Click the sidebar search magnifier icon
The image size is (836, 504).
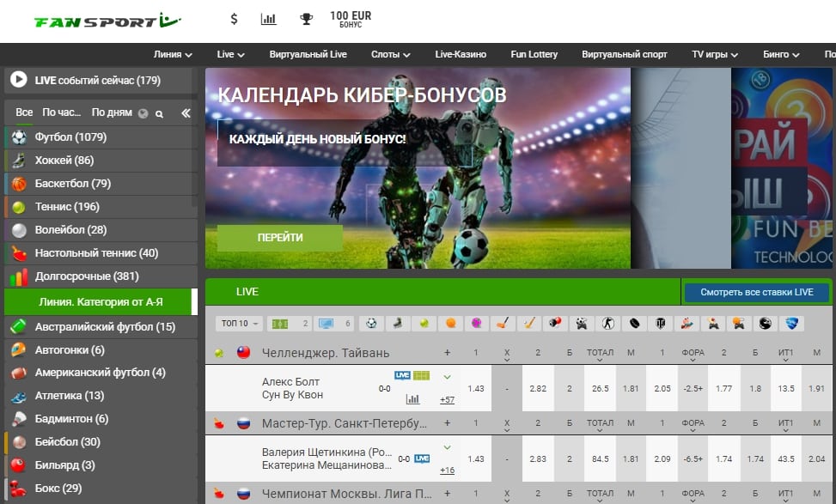click(x=159, y=113)
